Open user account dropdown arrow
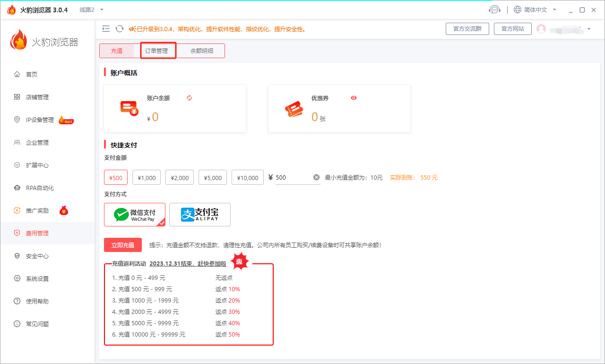This screenshot has width=605, height=364. (x=588, y=29)
